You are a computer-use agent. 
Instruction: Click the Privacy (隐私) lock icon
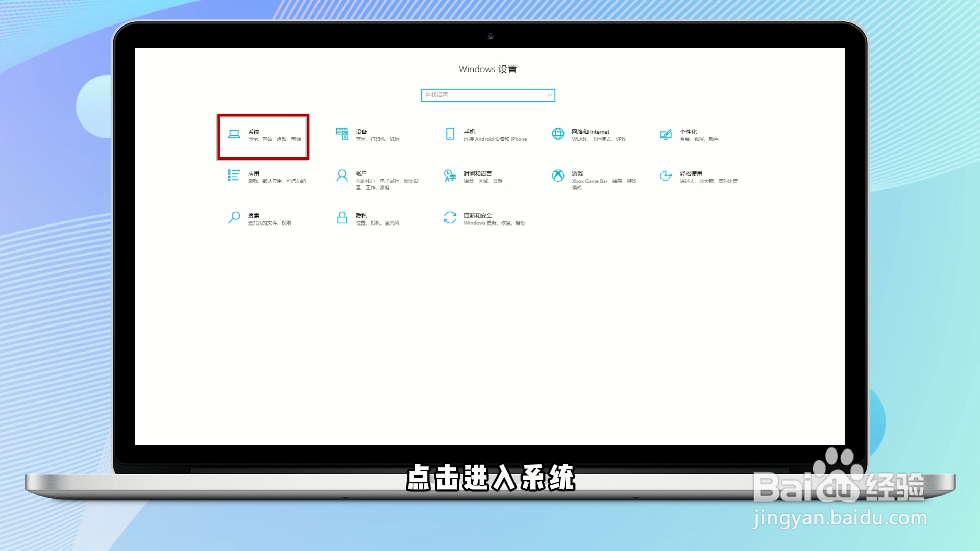[342, 218]
